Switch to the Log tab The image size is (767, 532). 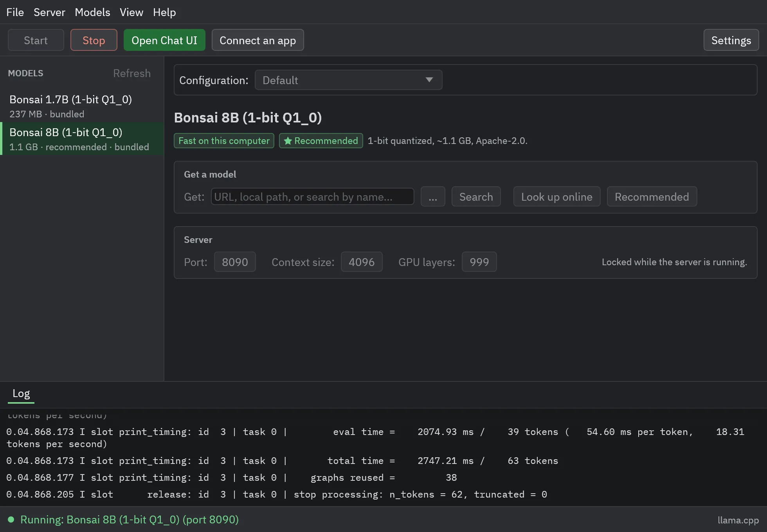pyautogui.click(x=21, y=394)
